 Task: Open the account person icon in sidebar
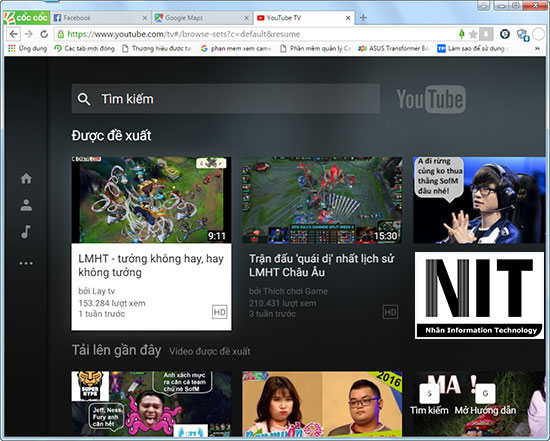pos(26,205)
